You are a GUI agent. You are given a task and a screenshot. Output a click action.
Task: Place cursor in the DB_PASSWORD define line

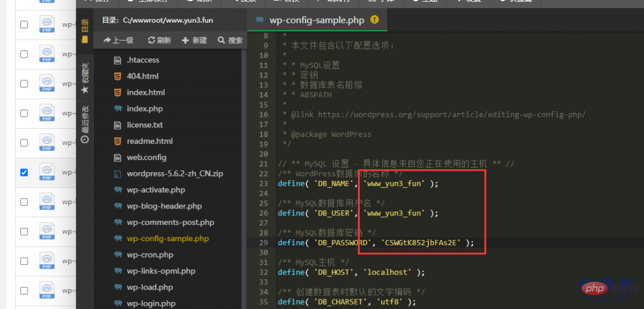click(x=376, y=242)
